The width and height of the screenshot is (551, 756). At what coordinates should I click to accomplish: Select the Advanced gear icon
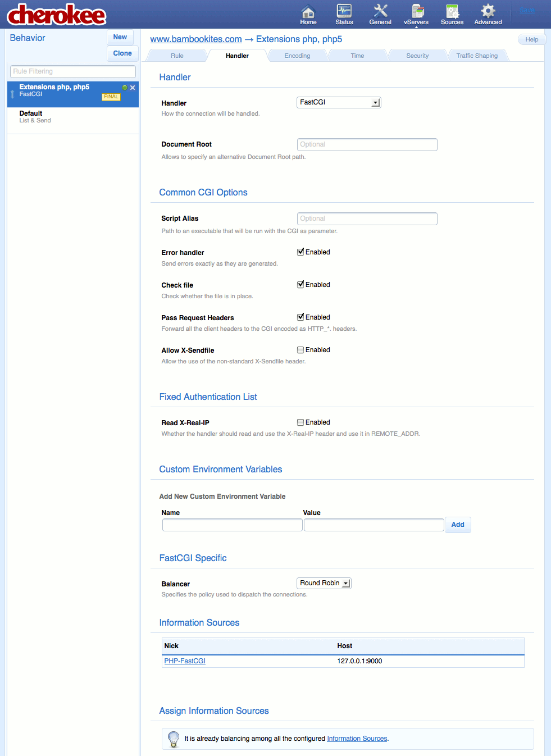tap(487, 14)
